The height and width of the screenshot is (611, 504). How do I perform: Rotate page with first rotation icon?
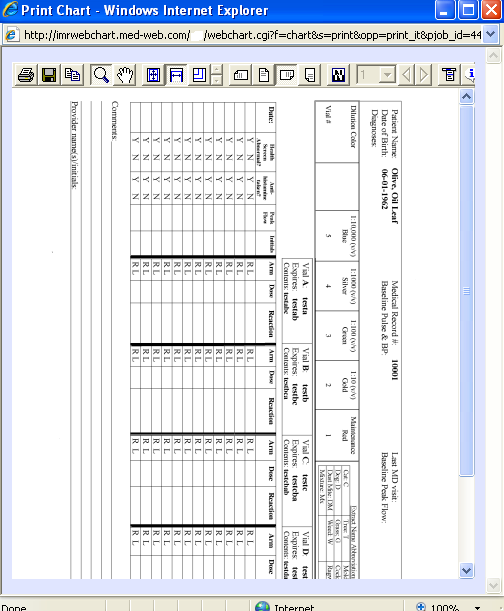coord(241,74)
